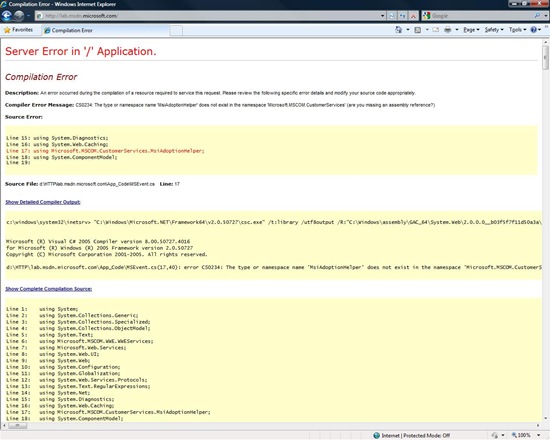
Task: Expand the Home button dropdown arrow
Action: (x=408, y=30)
